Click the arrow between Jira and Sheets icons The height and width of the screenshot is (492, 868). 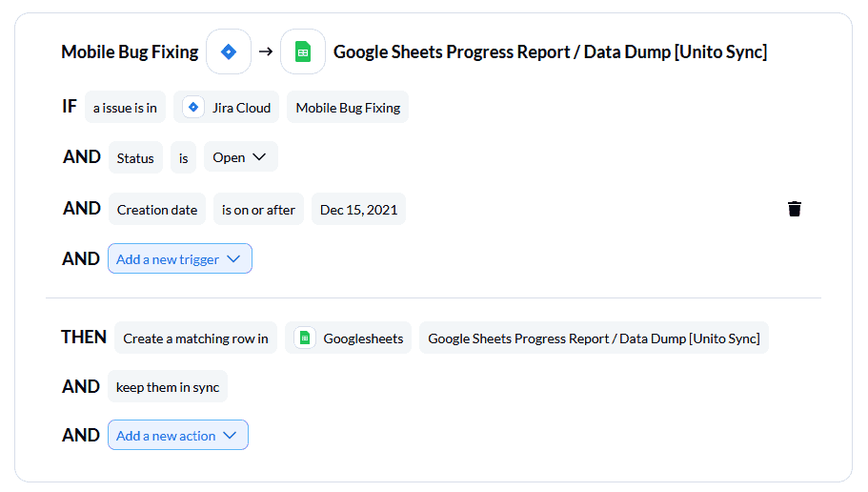pyautogui.click(x=266, y=51)
